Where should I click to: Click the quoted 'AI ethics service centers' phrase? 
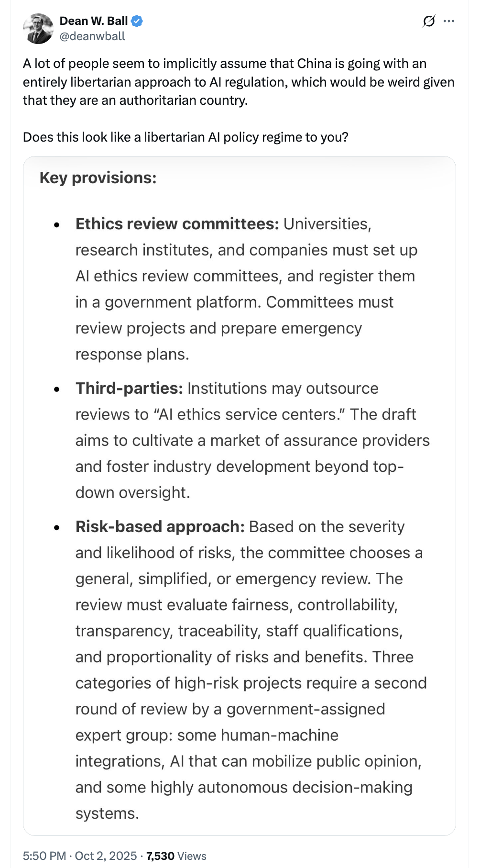(248, 414)
